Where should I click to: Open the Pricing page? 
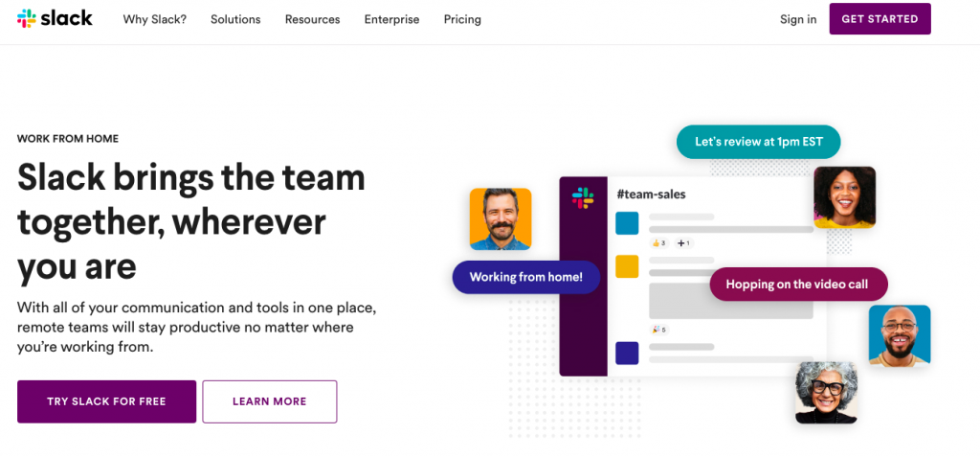click(462, 19)
